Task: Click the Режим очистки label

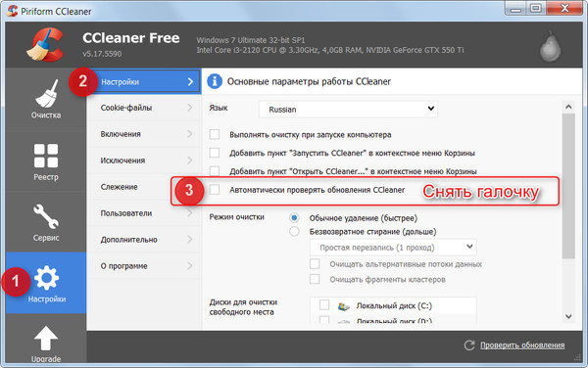Action: coord(236,217)
